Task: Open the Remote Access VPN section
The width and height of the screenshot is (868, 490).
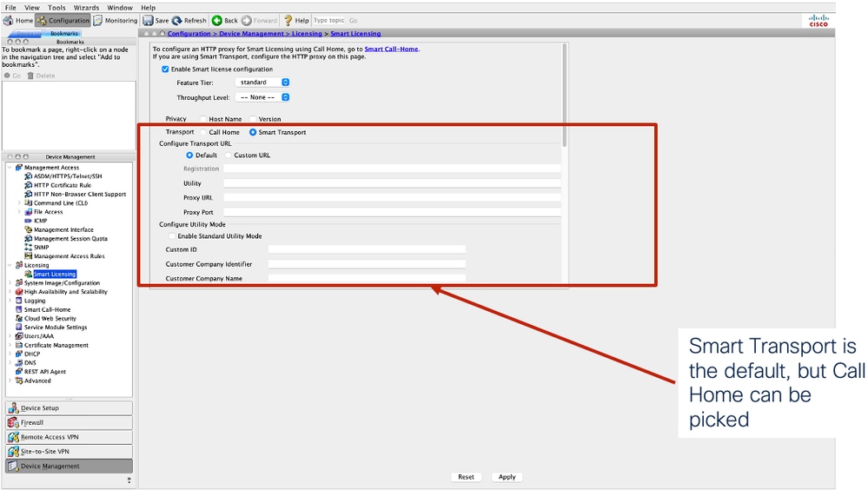Action: [70, 437]
